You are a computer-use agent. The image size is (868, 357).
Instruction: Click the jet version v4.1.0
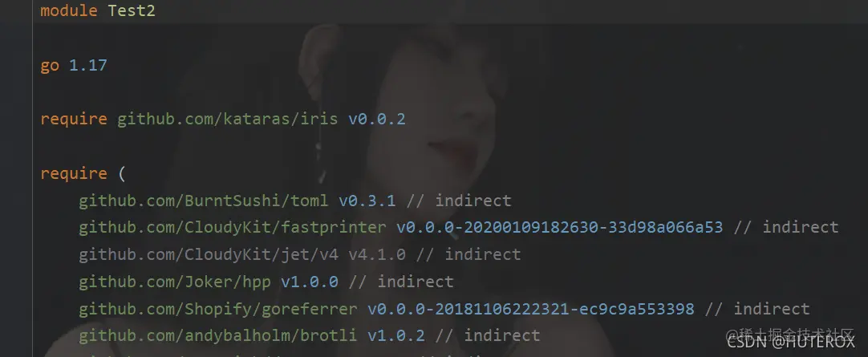click(x=376, y=254)
